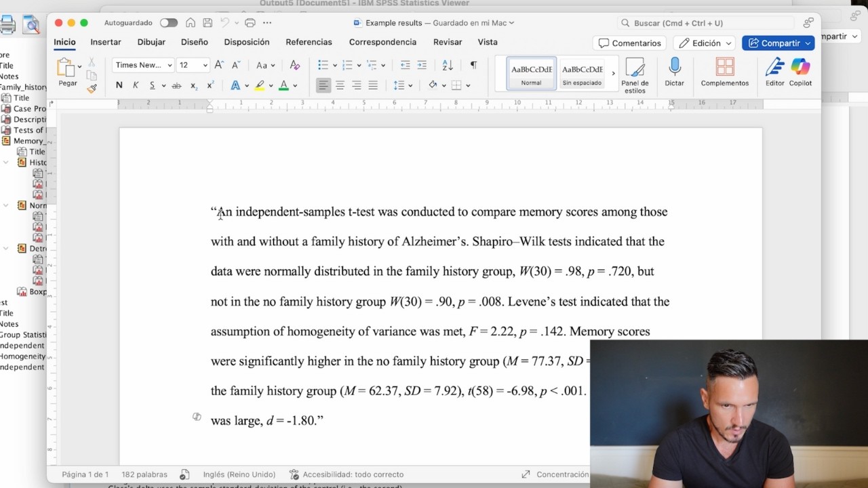
Task: Click the paragraph shading paint bucket
Action: 433,85
